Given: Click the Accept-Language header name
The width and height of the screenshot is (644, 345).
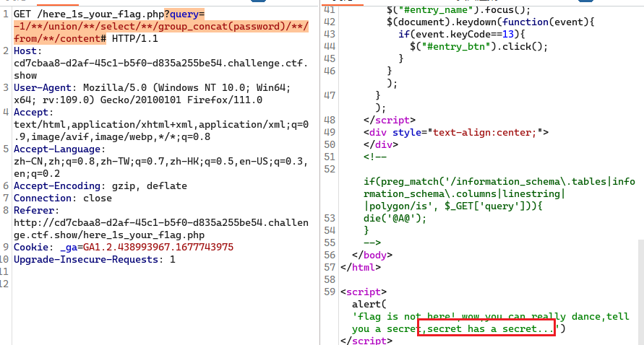Looking at the screenshot, I should 57,149.
